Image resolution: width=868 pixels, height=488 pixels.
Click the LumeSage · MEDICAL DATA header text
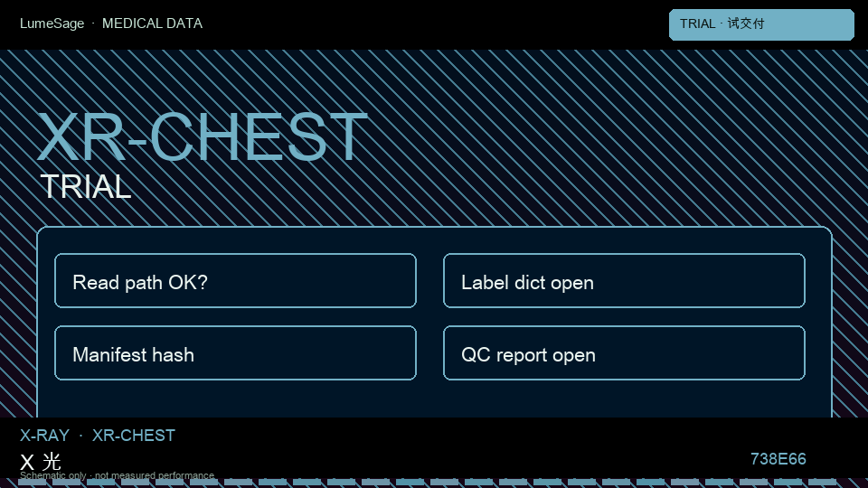(111, 23)
